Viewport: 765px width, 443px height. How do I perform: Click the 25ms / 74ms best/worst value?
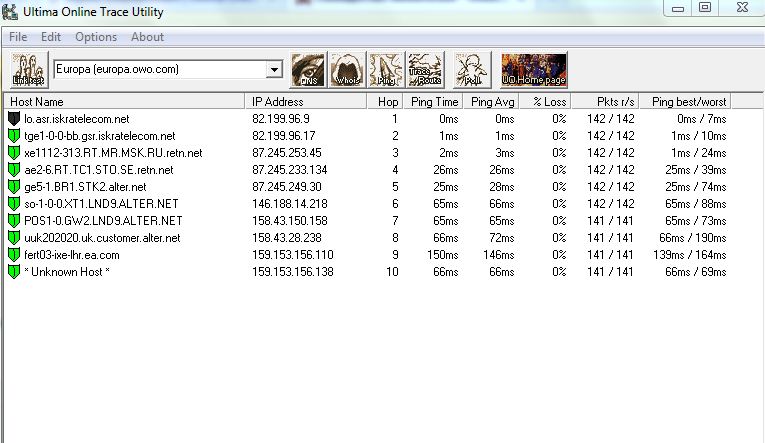tap(695, 187)
